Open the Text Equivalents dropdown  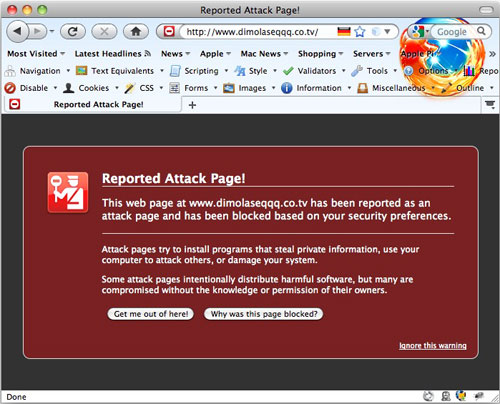tap(162, 71)
